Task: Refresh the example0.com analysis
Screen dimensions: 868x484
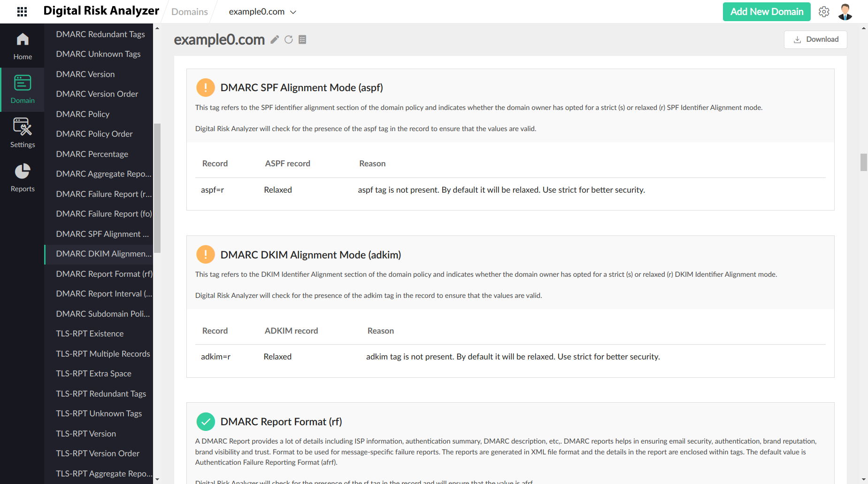Action: coord(289,39)
